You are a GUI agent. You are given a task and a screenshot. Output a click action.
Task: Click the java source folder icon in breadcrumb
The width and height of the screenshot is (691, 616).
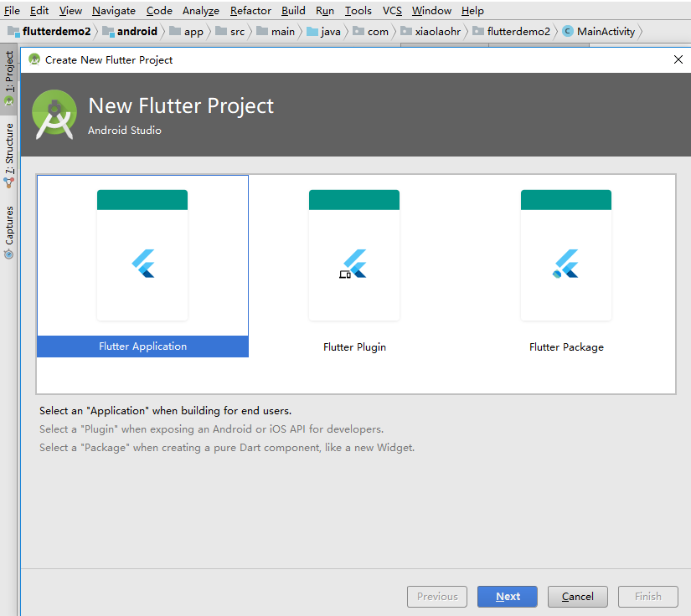click(312, 31)
